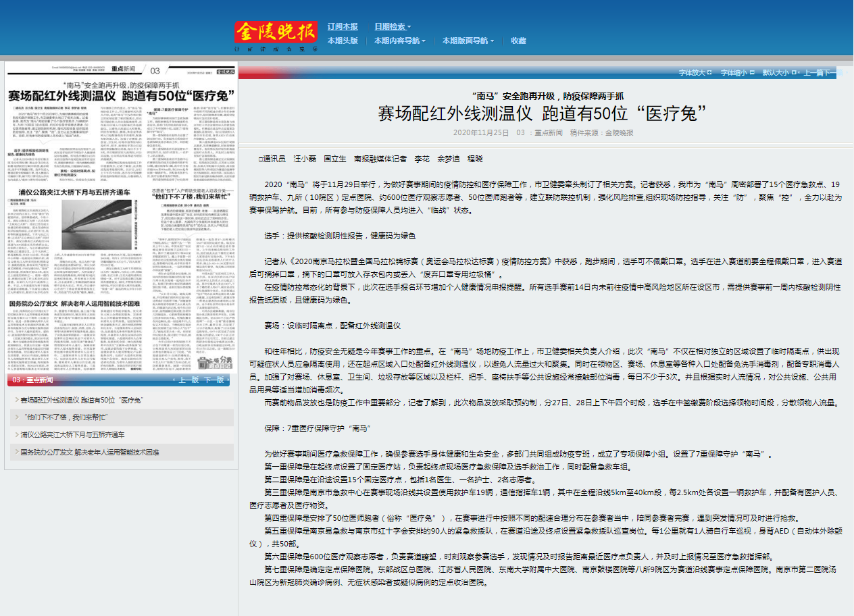Go to 本期头版 front page
This screenshot has width=854, height=616.
coord(343,41)
